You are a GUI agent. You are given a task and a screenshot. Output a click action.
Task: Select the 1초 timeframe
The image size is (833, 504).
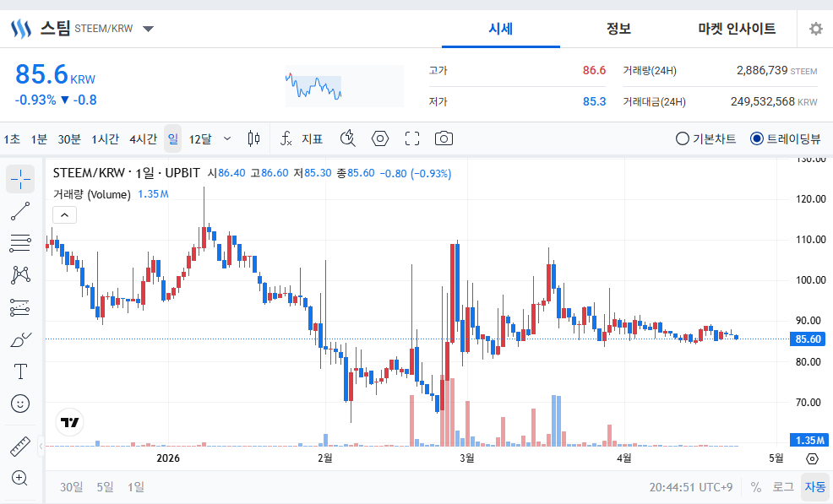click(x=12, y=139)
